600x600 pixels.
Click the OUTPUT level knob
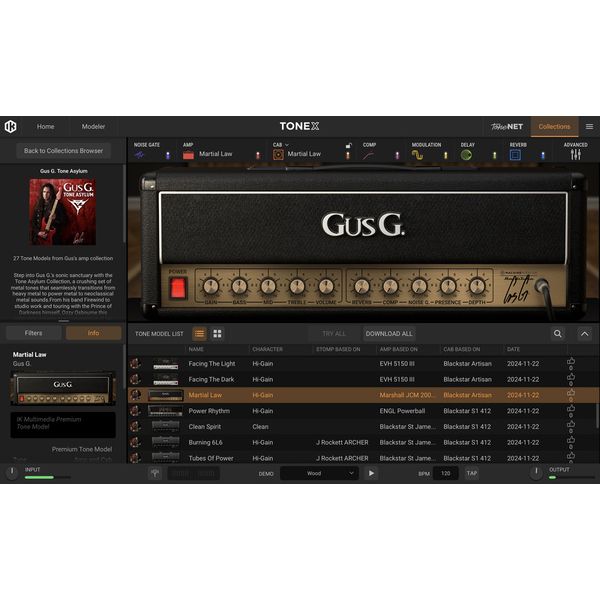[x=536, y=472]
